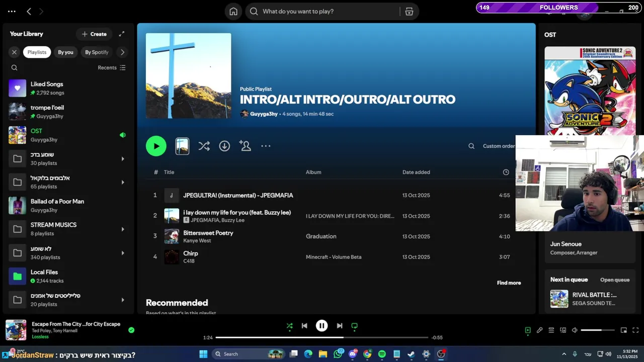The width and height of the screenshot is (644, 362).
Task: Open the now playing Escape From The City album art
Action: click(16, 330)
